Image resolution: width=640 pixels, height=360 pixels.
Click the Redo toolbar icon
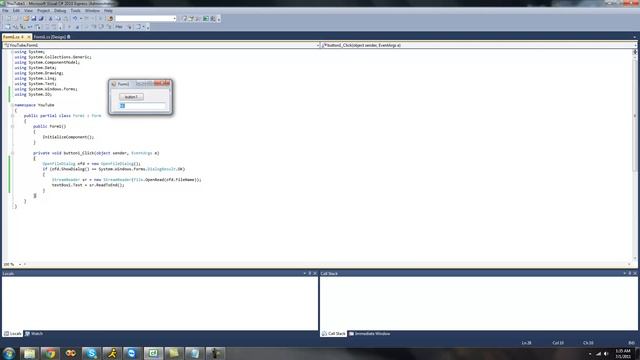click(x=87, y=18)
